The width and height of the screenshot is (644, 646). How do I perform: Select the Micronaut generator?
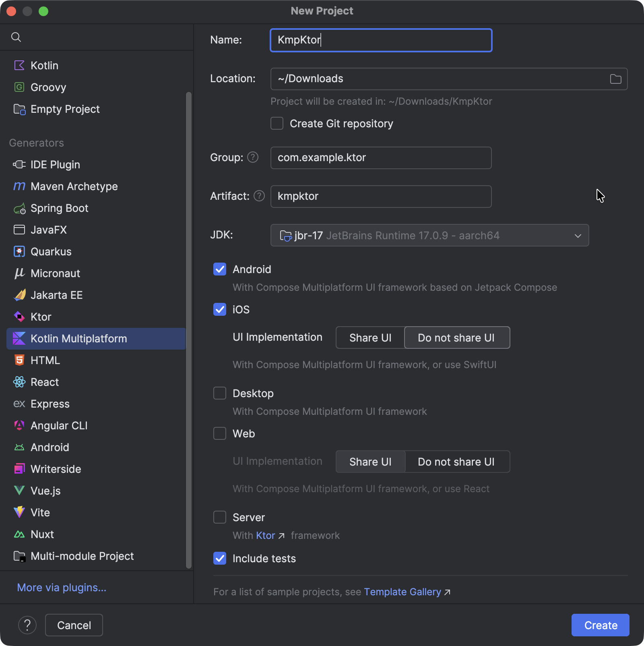[55, 273]
